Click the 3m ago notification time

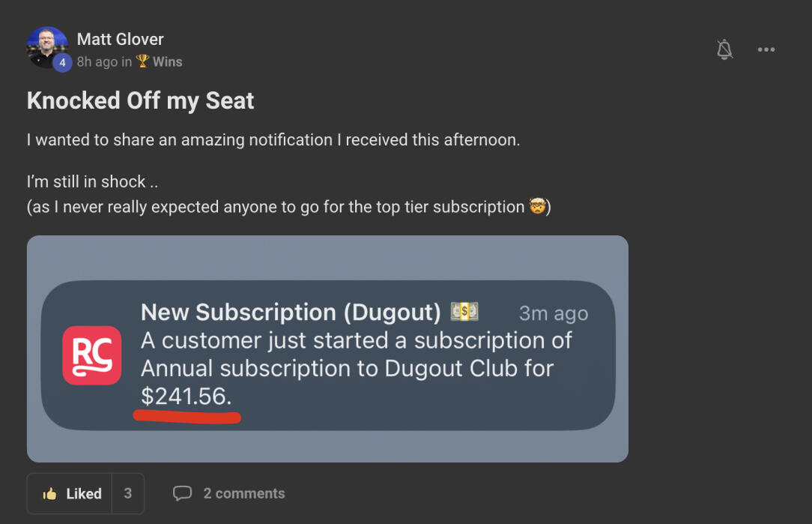[553, 313]
